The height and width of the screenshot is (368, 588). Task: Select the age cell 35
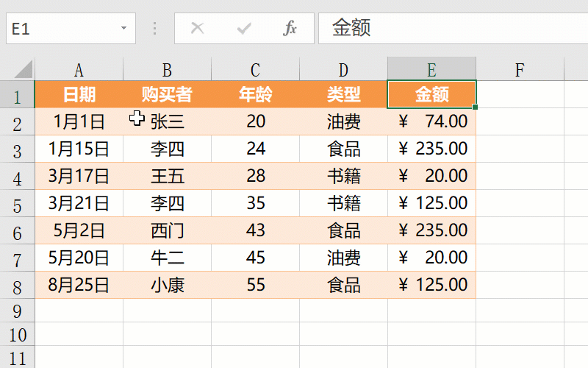255,203
